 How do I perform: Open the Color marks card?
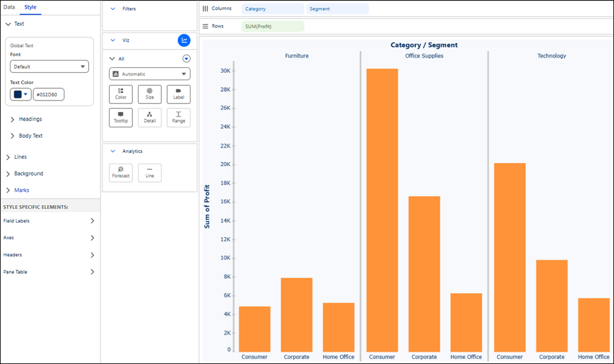click(x=121, y=94)
